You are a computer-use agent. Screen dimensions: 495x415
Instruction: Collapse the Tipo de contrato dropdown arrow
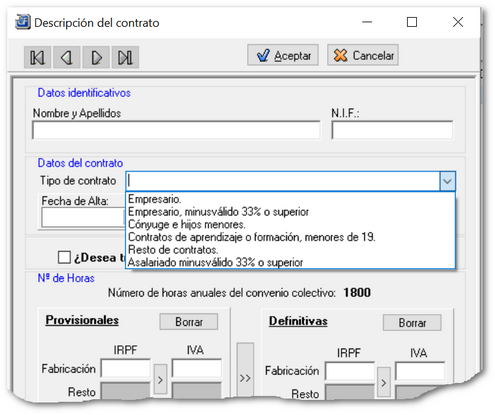pyautogui.click(x=447, y=181)
